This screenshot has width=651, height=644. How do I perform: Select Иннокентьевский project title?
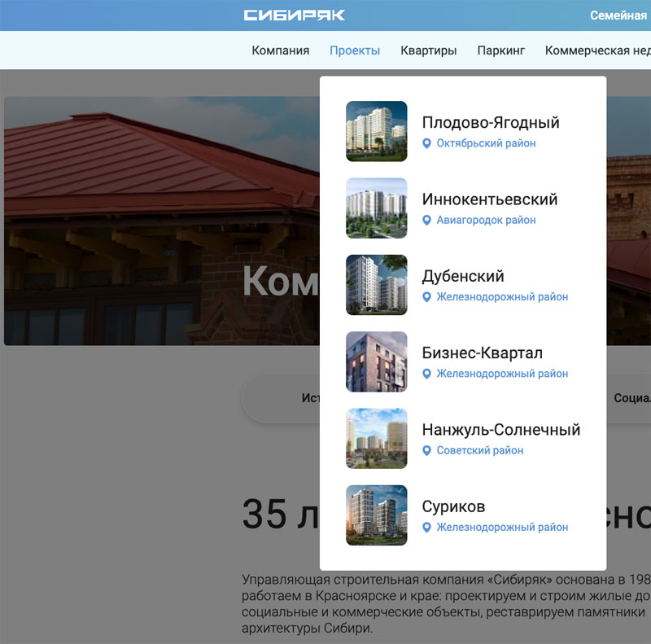[490, 199]
